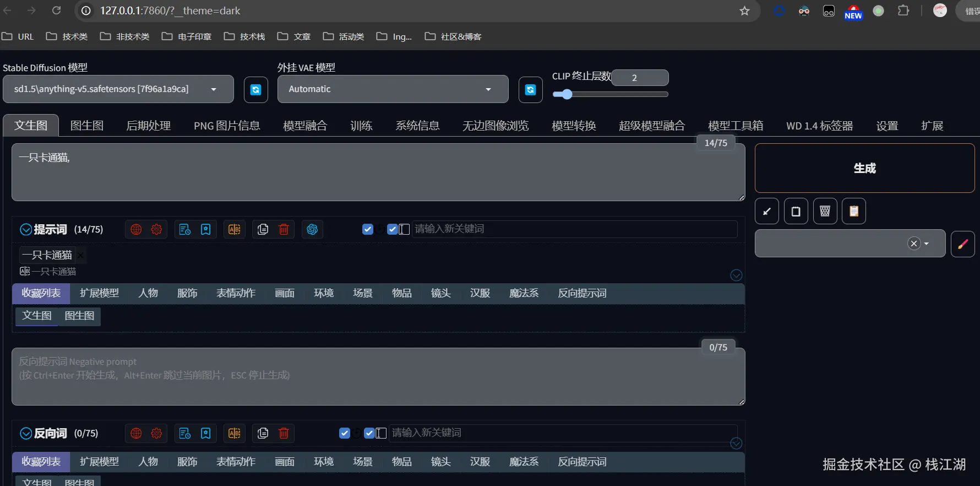The image size is (980, 486).
Task: Open favorites bookmark in the 提示词 toolbar
Action: click(x=206, y=229)
